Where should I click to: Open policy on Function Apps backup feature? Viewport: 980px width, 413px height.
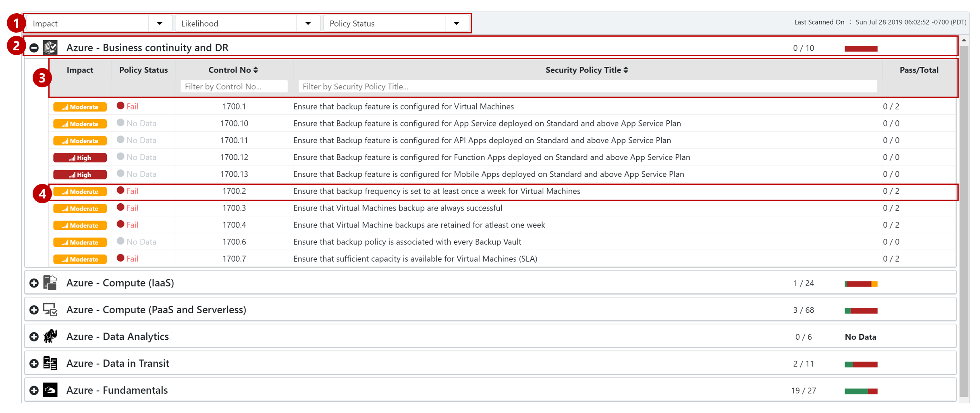pos(492,157)
